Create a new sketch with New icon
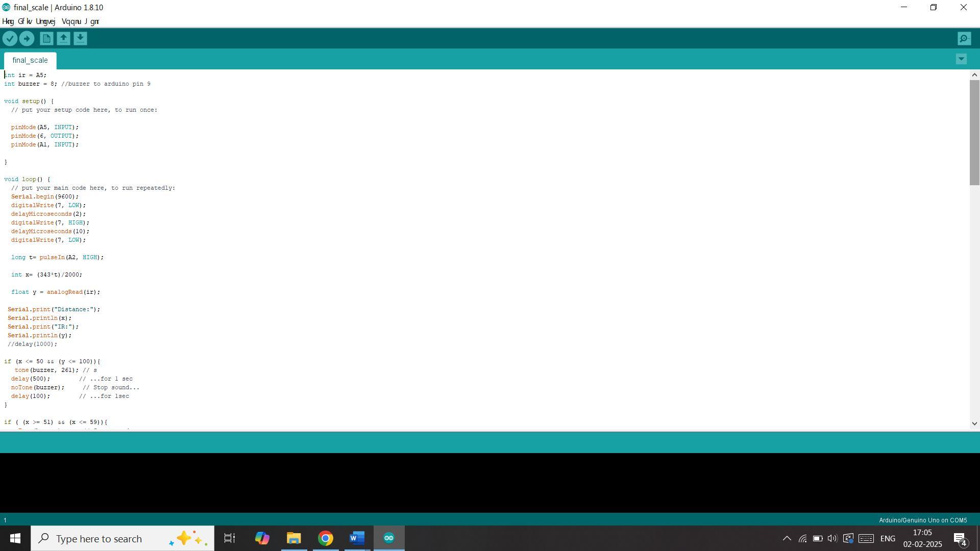 (46, 39)
